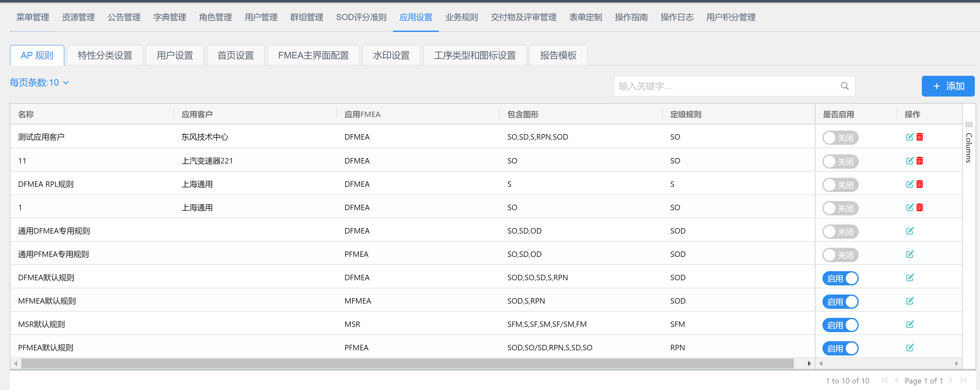Open the 菜单管理 menu
980x390 pixels.
point(33,17)
